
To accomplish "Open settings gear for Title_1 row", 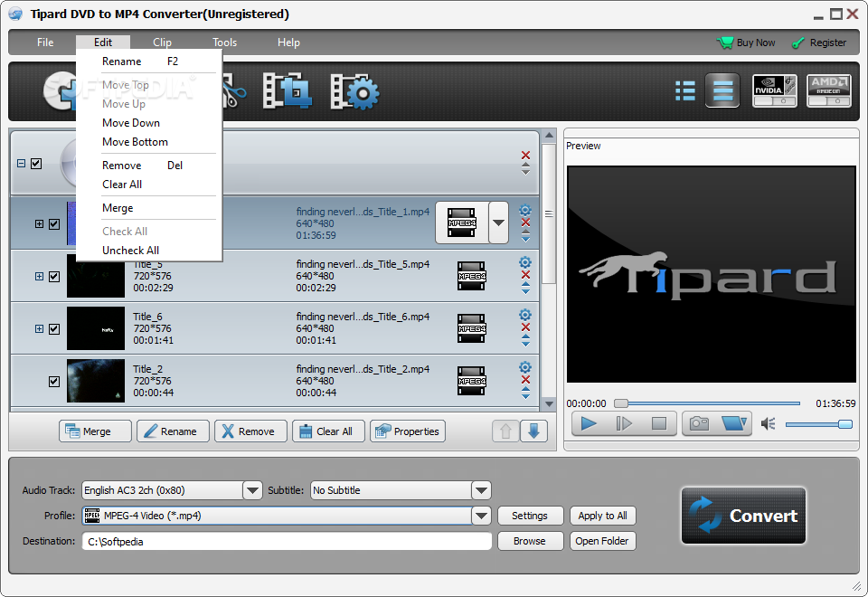I will [x=525, y=210].
